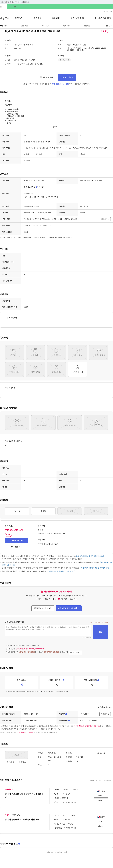The width and height of the screenshot is (113, 868).
Task: Switch to the 우대사항 section tab
Action: click(45, 26)
